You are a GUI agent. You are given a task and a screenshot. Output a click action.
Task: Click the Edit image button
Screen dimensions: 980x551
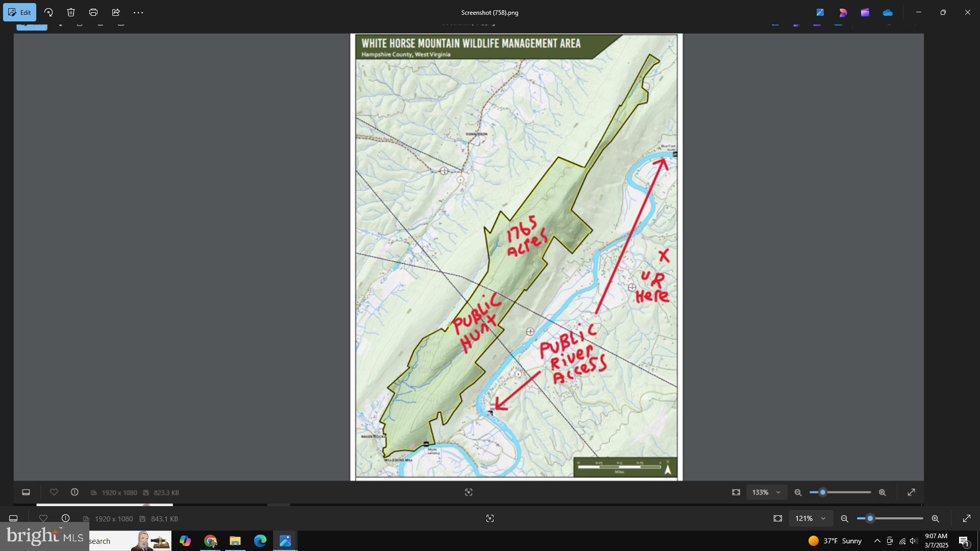[19, 12]
